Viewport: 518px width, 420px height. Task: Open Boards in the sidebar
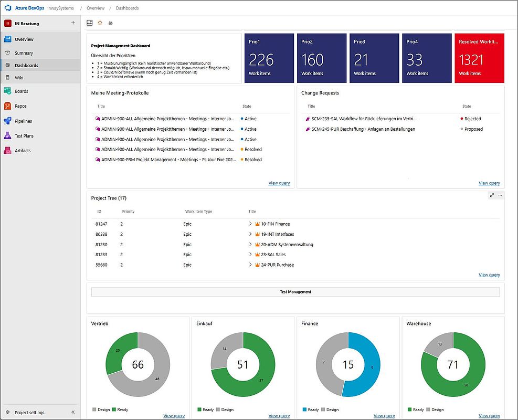(21, 91)
